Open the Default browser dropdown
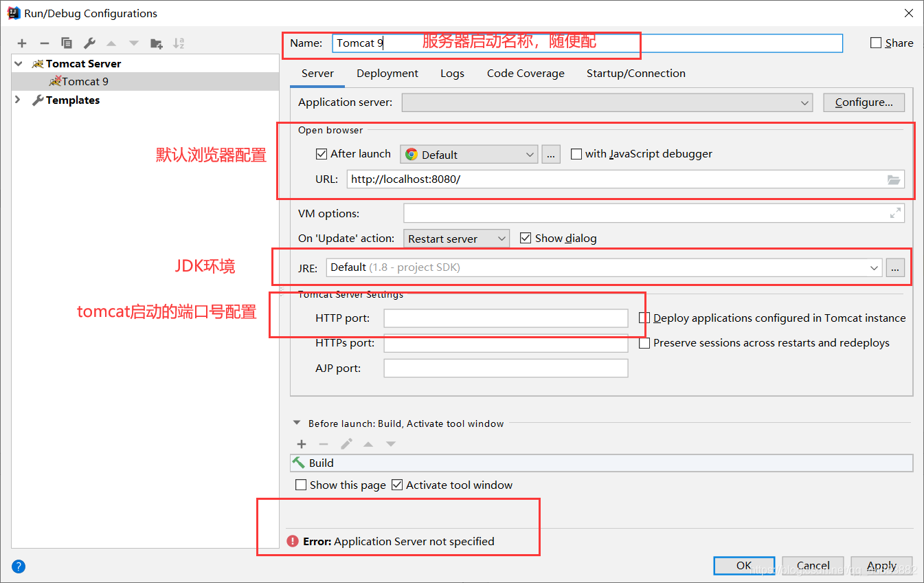This screenshot has height=583, width=924. [x=469, y=155]
